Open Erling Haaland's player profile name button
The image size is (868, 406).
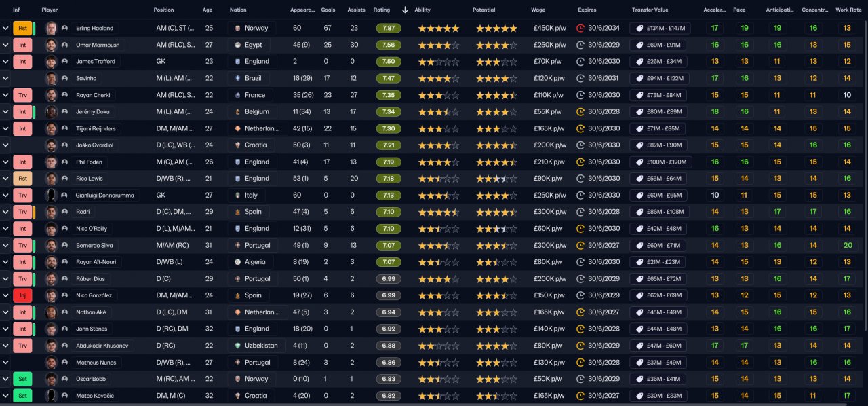[94, 29]
